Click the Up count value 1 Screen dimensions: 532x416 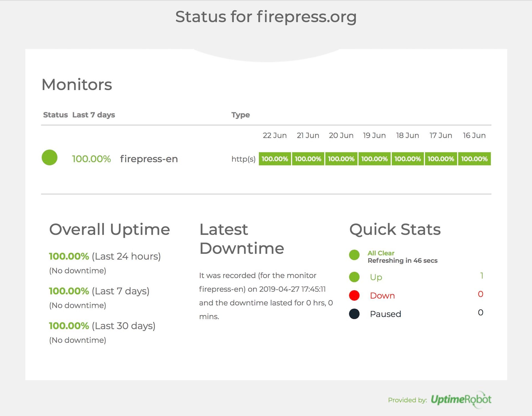[482, 275]
